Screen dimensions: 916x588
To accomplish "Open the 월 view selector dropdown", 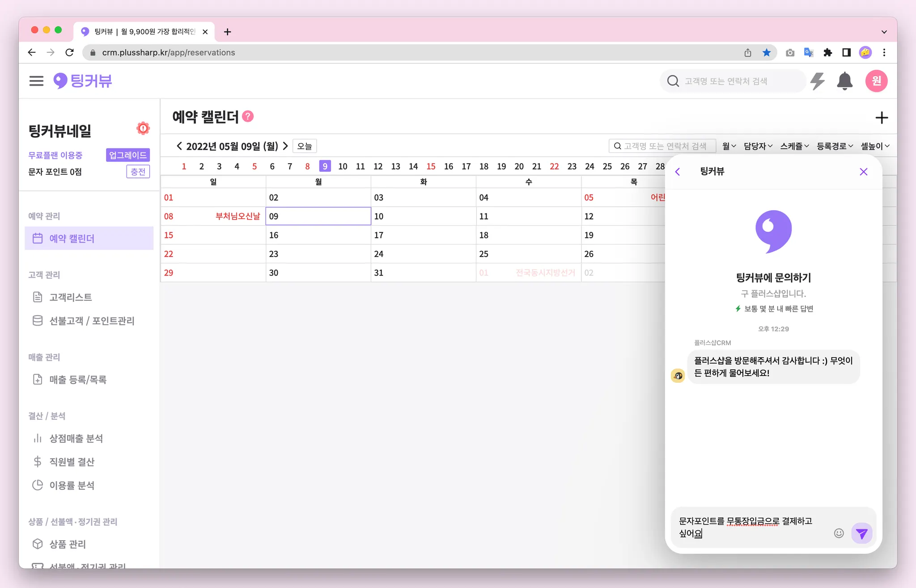I will (729, 146).
